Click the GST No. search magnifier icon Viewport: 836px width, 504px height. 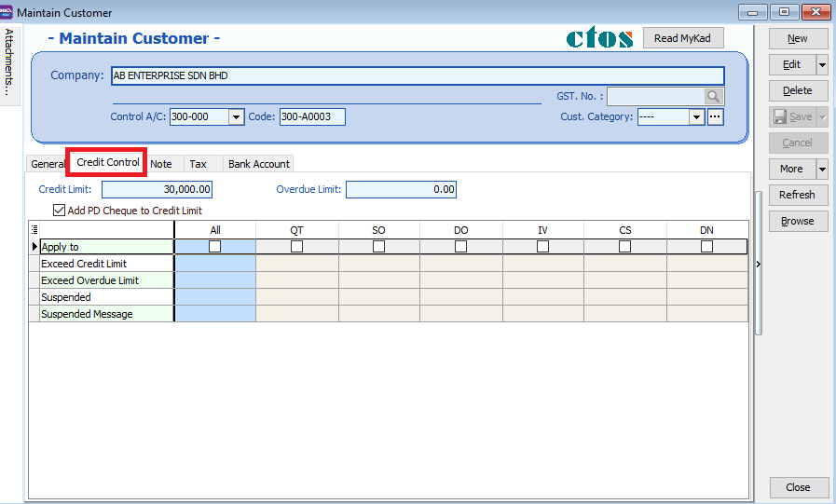tap(714, 96)
